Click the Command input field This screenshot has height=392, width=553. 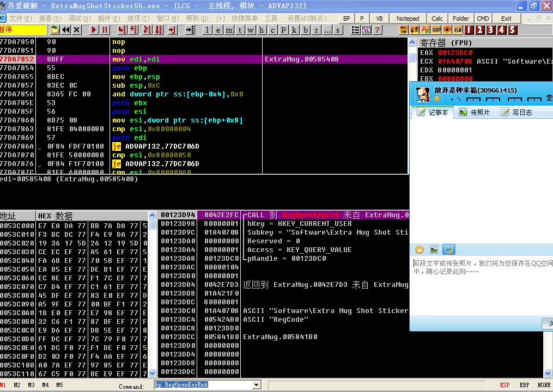(204, 384)
